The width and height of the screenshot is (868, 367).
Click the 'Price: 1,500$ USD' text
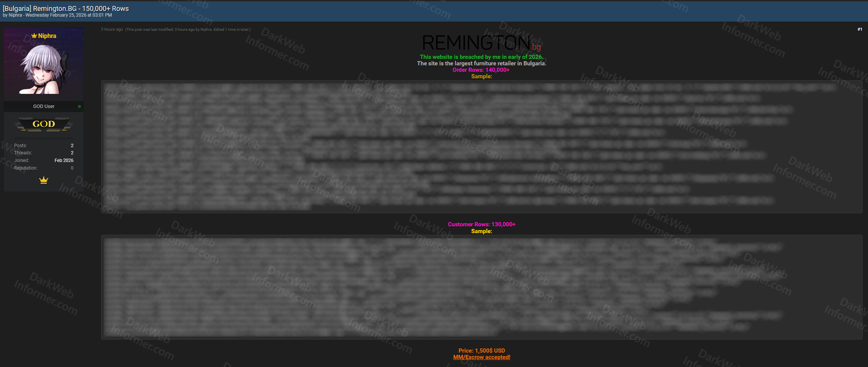click(481, 350)
